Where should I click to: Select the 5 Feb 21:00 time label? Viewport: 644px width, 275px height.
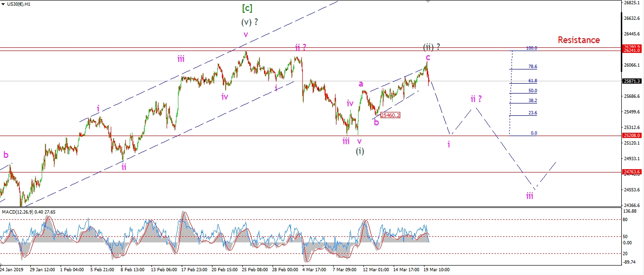point(103,270)
